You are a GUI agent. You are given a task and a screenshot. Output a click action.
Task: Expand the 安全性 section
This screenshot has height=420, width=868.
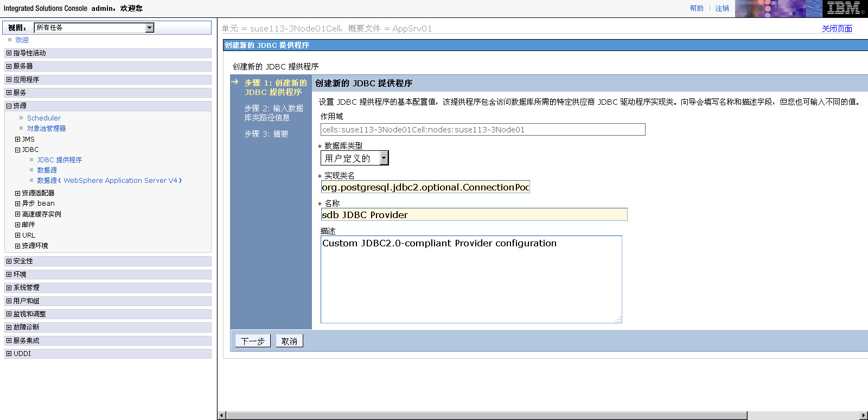pos(9,261)
